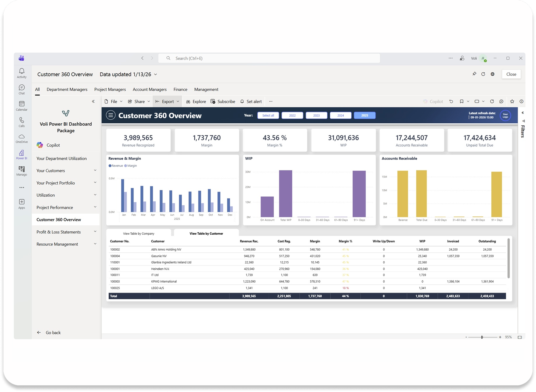This screenshot has width=536, height=392.
Task: Pin the report using the pin icon
Action: (x=474, y=74)
